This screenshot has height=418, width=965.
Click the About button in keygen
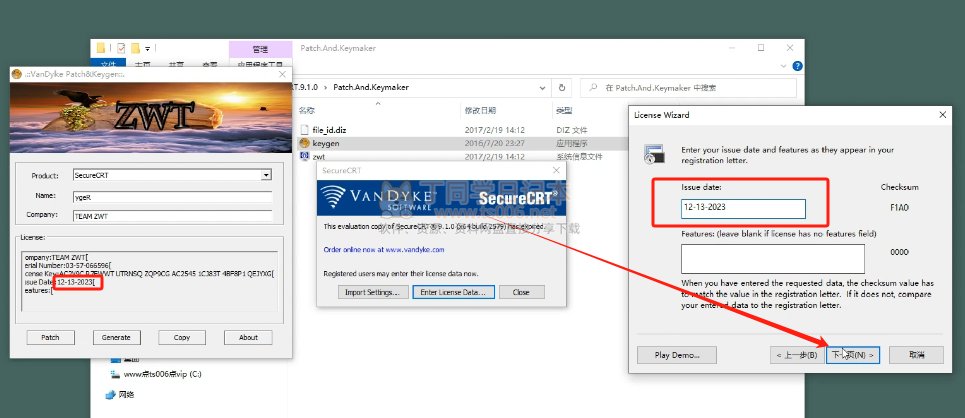248,337
